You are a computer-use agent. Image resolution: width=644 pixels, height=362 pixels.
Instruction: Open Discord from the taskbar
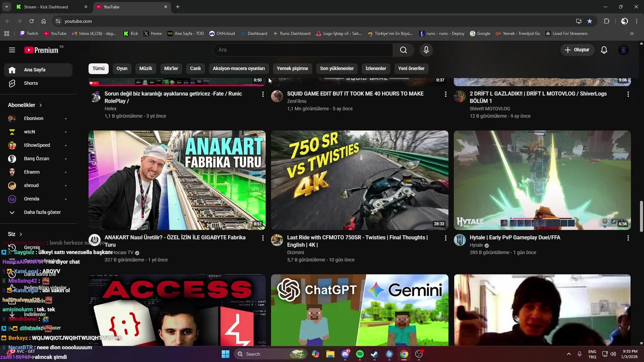[x=345, y=354]
